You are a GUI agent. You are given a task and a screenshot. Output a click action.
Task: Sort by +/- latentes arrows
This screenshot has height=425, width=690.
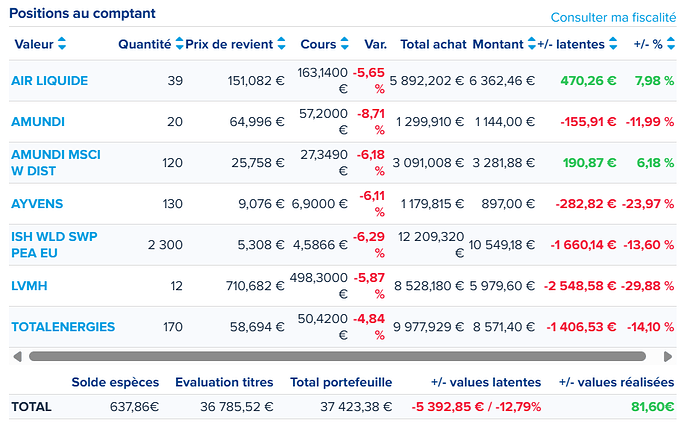613,44
